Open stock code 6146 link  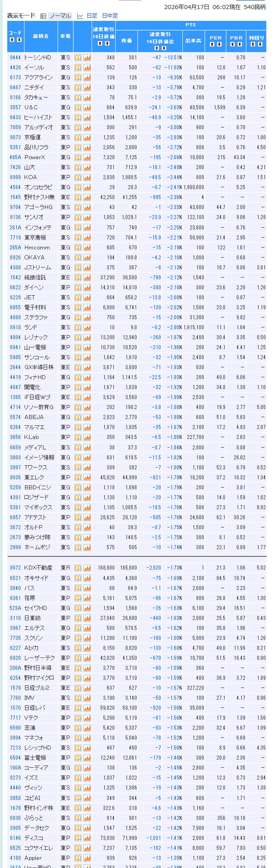pos(15,838)
